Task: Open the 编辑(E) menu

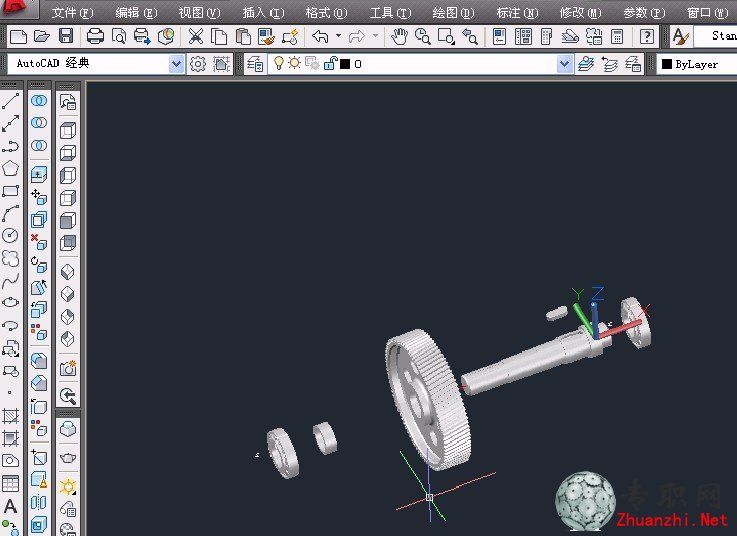Action: (136, 13)
